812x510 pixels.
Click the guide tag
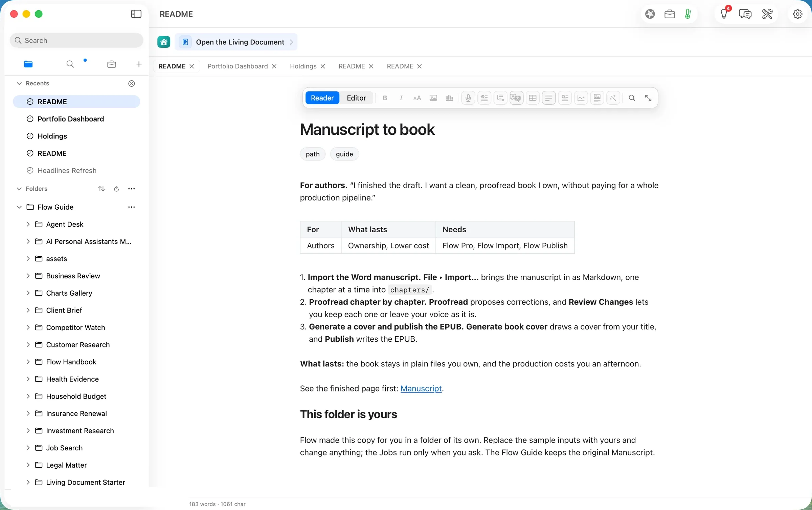344,154
